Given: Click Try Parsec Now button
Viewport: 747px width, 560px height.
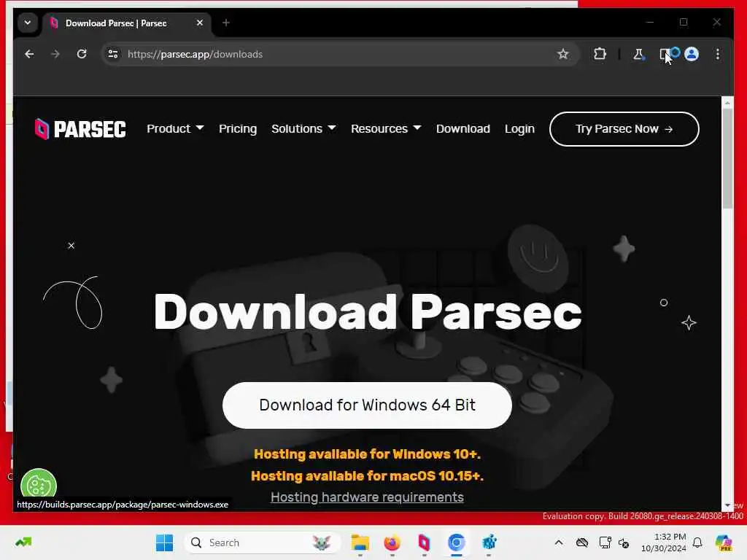Looking at the screenshot, I should point(624,129).
